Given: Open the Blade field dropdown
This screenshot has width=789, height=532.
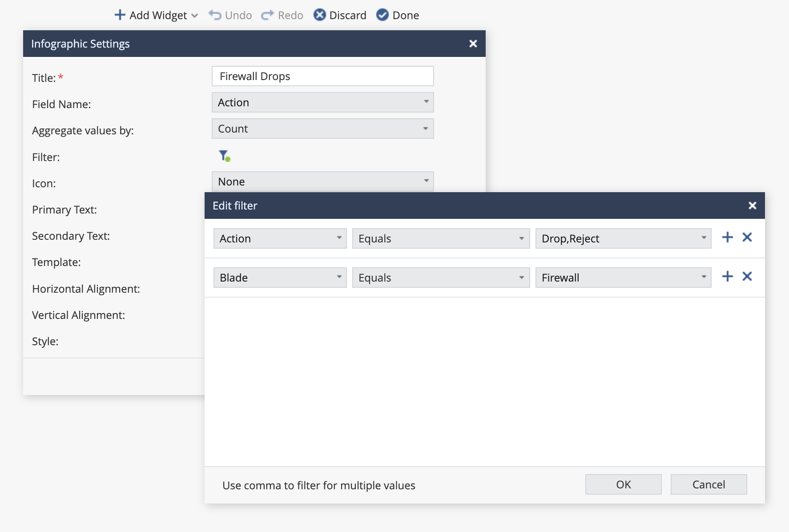Looking at the screenshot, I should (x=279, y=277).
